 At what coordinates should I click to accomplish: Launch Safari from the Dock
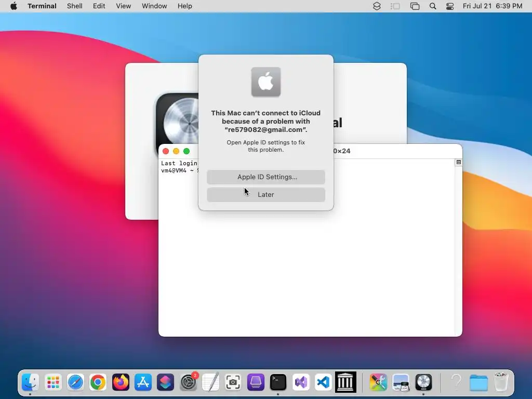click(x=75, y=382)
